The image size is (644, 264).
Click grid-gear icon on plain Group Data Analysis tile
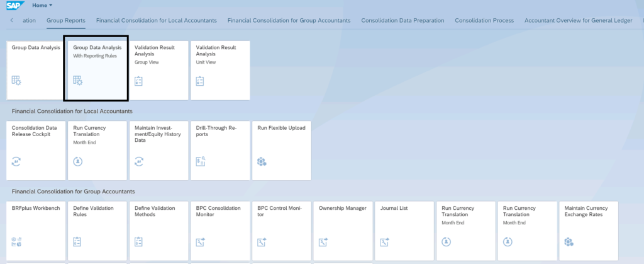coord(16,81)
